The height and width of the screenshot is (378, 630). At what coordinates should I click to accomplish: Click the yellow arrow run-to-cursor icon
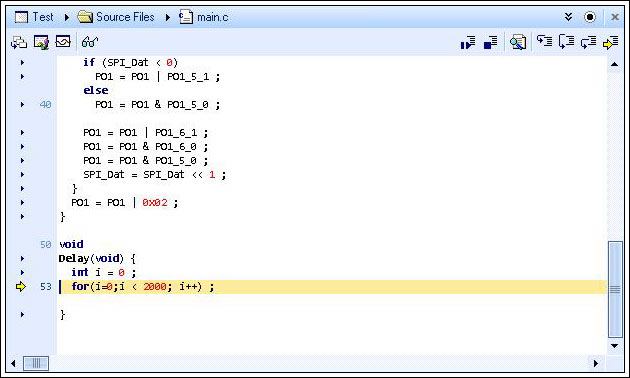click(611, 43)
